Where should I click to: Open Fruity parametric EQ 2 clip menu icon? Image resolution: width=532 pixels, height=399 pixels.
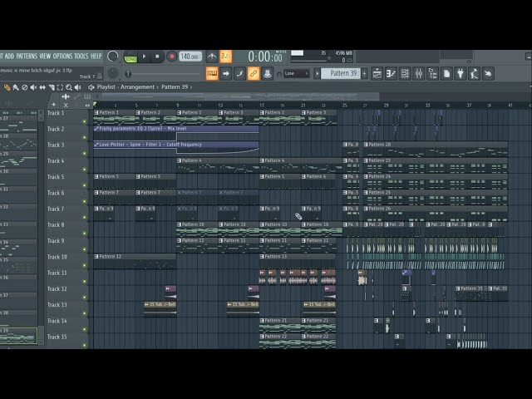(96, 129)
